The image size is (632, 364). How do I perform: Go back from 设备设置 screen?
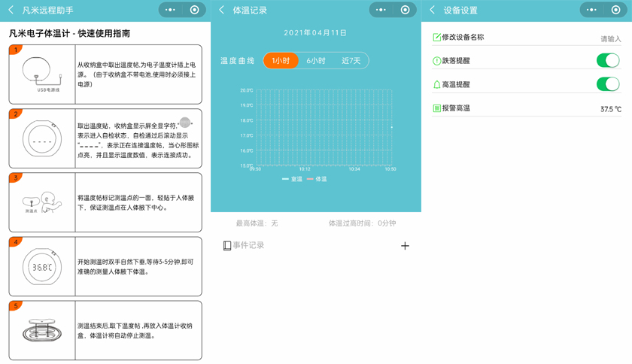(433, 10)
